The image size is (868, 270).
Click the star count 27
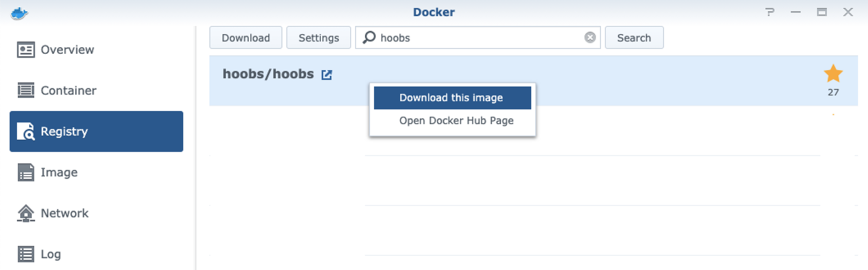click(833, 92)
